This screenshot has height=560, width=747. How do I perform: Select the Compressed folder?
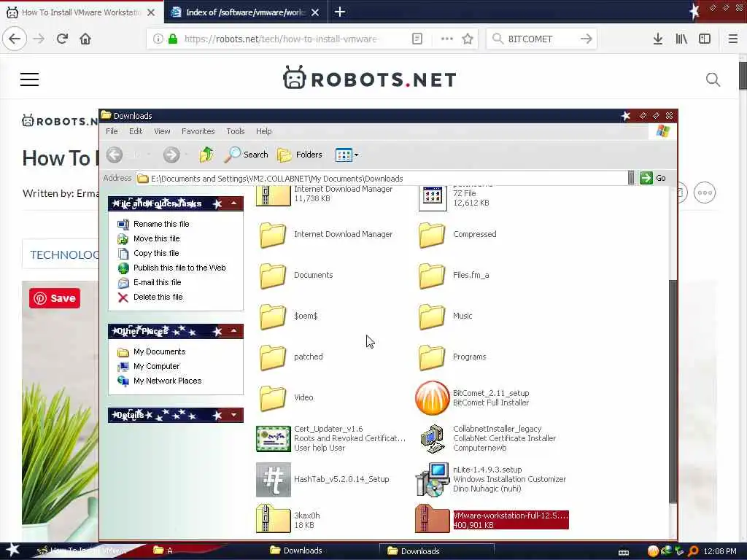click(x=457, y=235)
